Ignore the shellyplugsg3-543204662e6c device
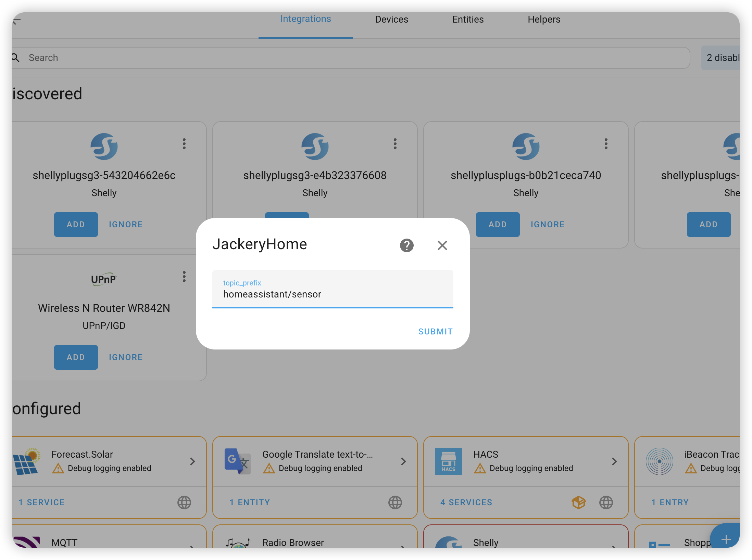Viewport: 752px width, 560px height. point(126,225)
